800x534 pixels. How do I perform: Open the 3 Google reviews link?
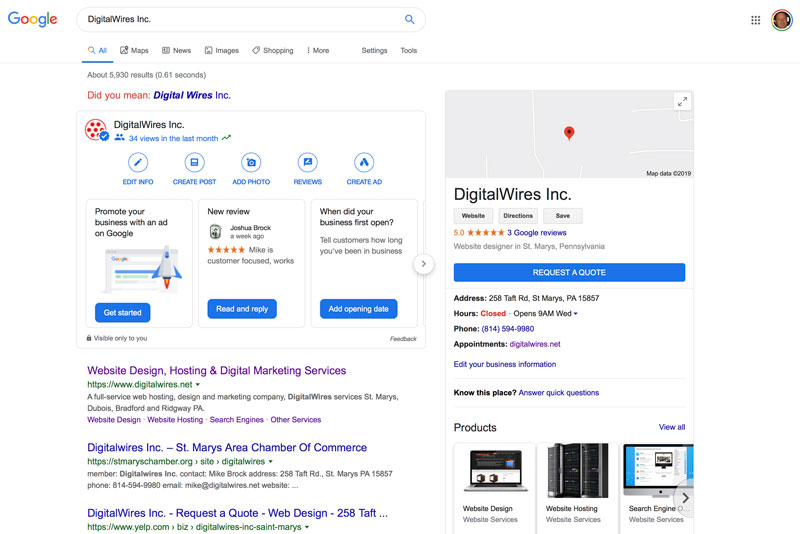coord(537,233)
